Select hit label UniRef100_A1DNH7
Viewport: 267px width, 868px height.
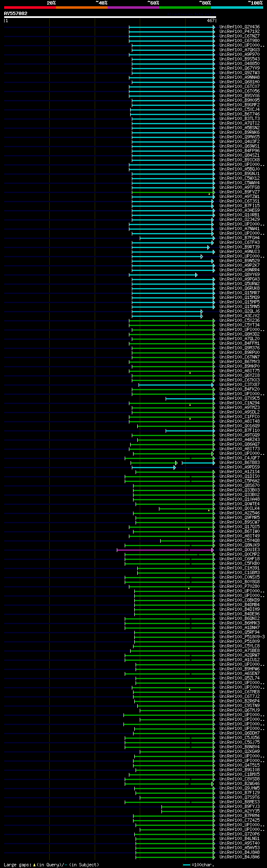(x=239, y=628)
